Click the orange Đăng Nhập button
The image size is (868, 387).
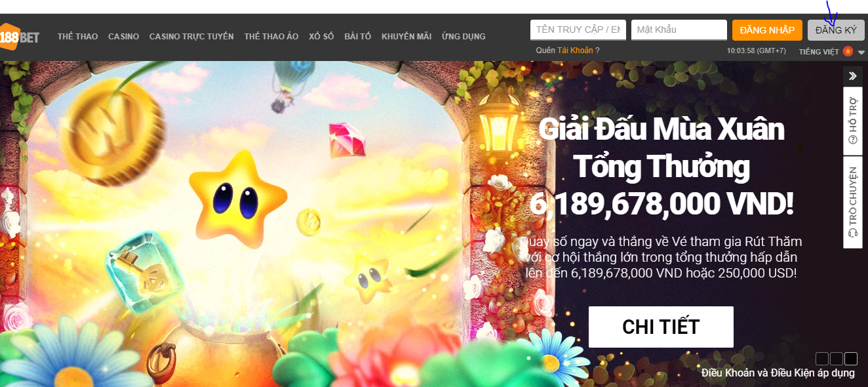[x=767, y=30]
